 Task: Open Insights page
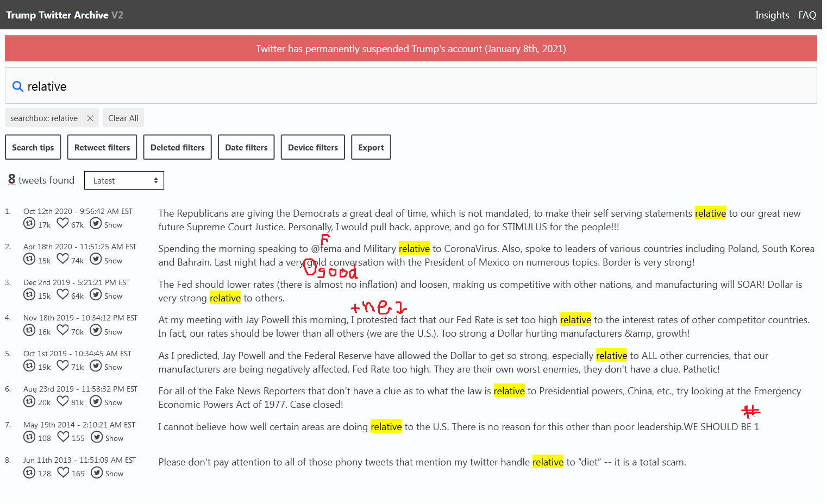[772, 15]
